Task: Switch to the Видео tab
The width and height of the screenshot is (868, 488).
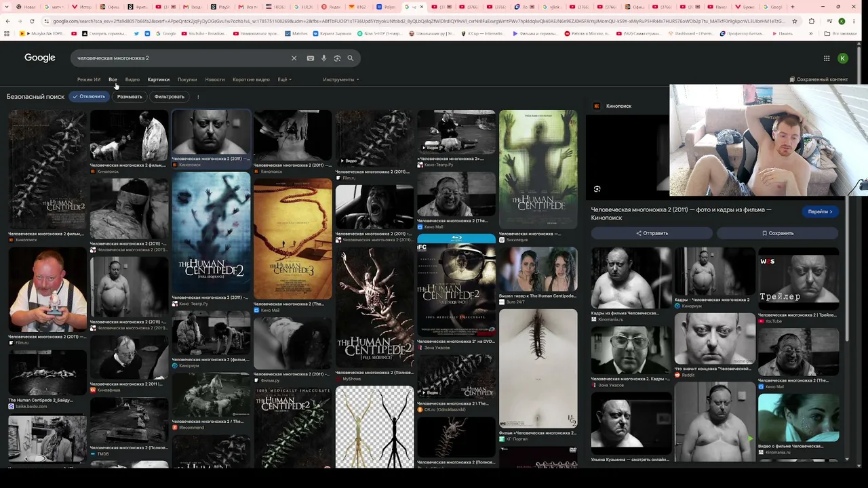Action: [132, 80]
